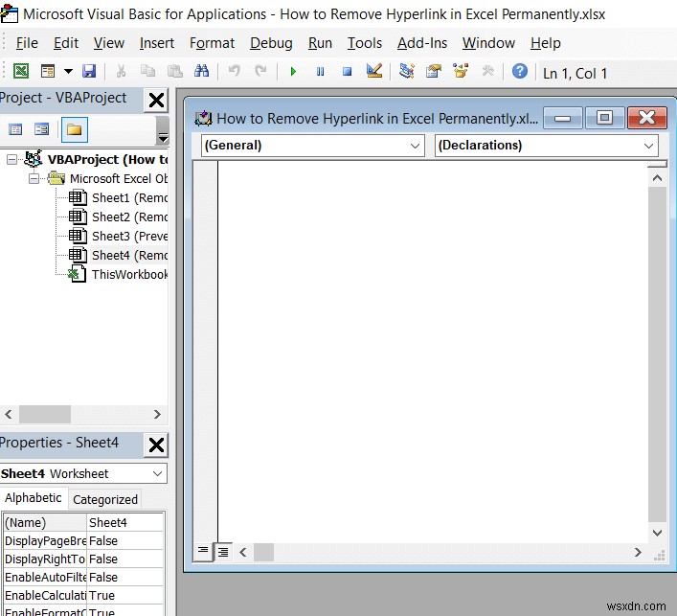The width and height of the screenshot is (677, 616).
Task: Select Sheet2 in the project tree
Action: (118, 217)
